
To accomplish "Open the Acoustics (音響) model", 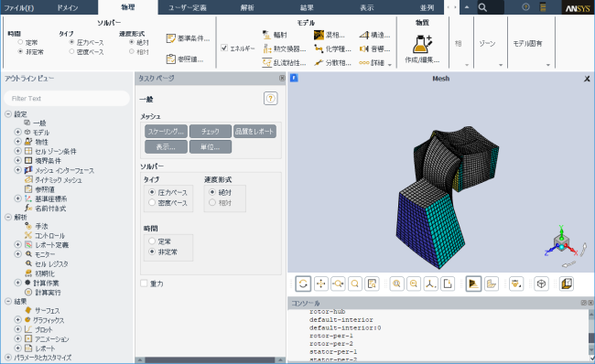I will click(x=374, y=48).
